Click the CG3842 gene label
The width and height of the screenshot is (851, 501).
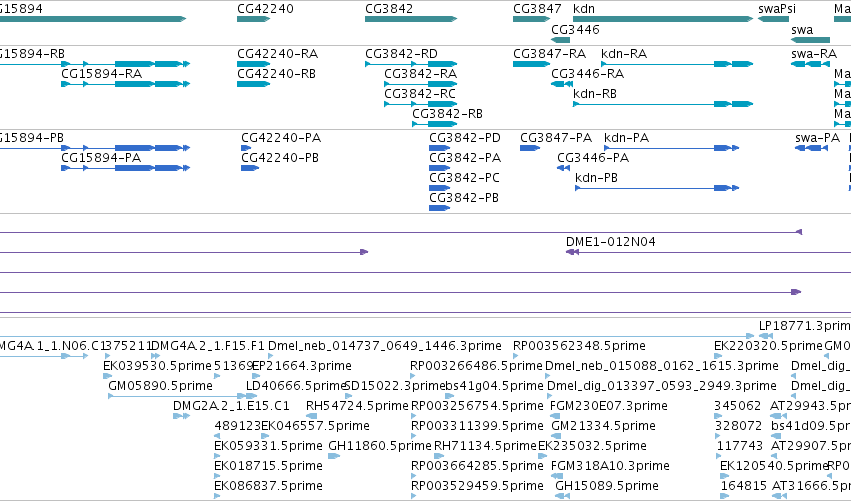389,9
